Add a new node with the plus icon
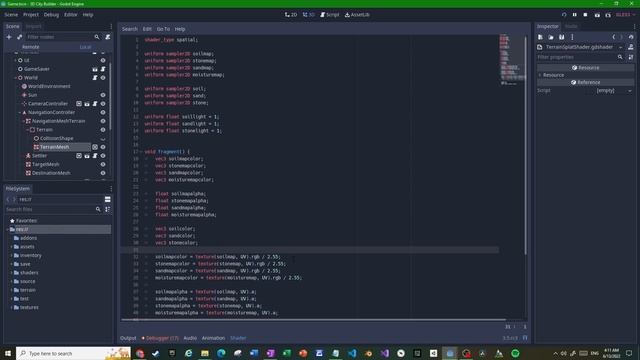640x360 pixels. click(x=9, y=37)
